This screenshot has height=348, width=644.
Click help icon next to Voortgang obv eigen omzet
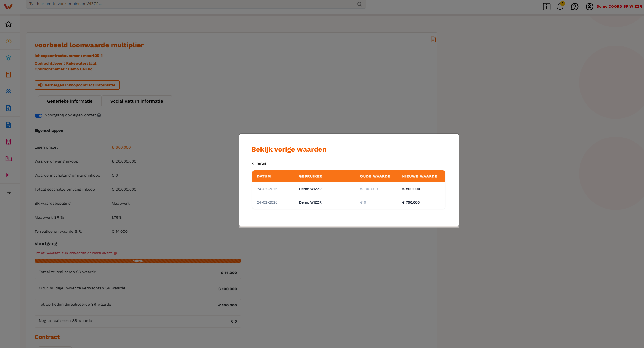click(99, 116)
